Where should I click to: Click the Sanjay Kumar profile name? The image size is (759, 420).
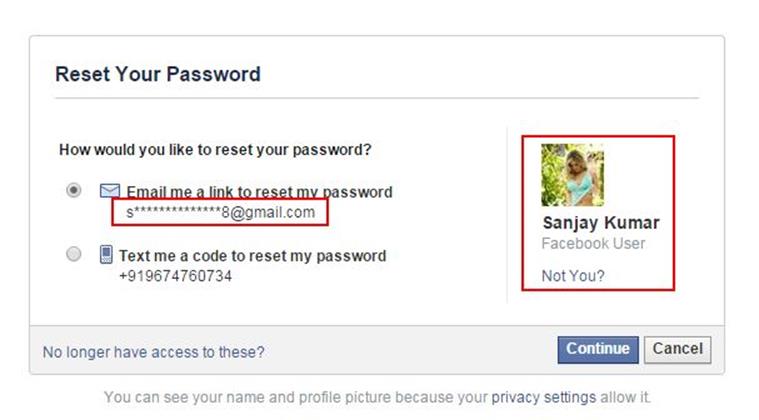pyautogui.click(x=600, y=223)
